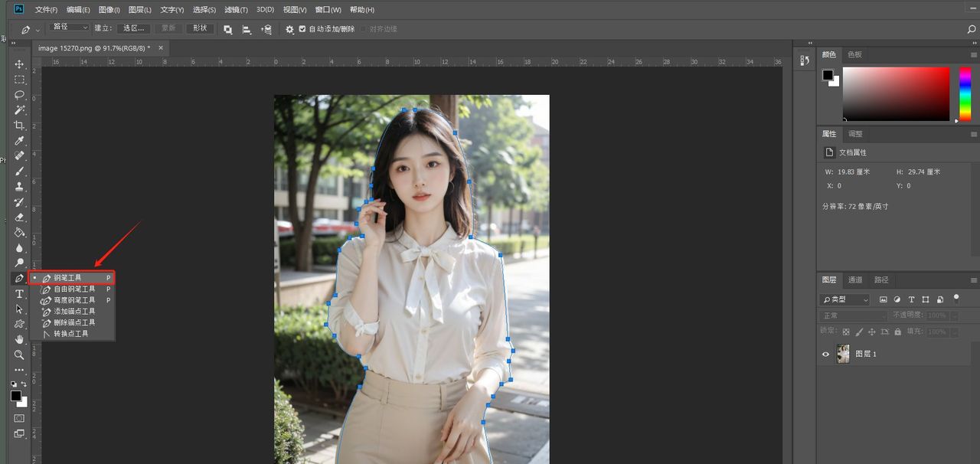Click the 选区... button
This screenshot has width=980, height=464.
coord(133,28)
